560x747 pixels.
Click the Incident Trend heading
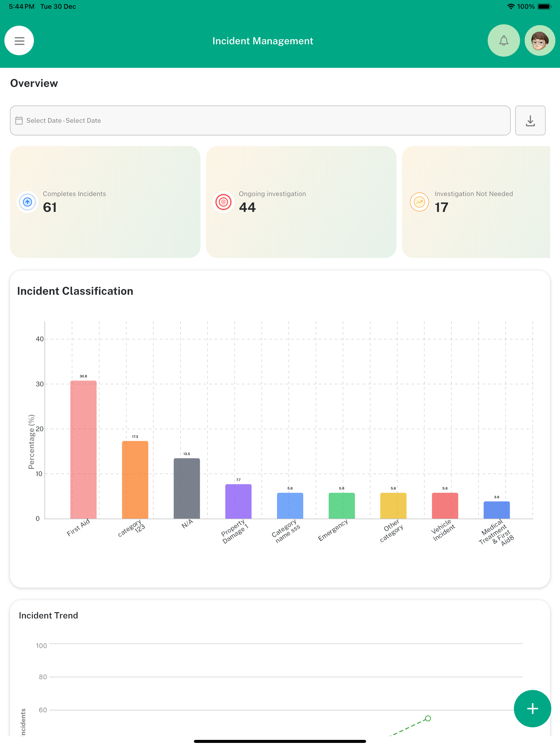(48, 615)
